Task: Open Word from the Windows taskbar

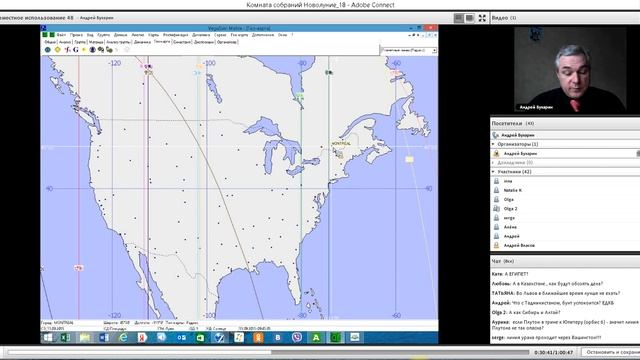Action: 104,338
